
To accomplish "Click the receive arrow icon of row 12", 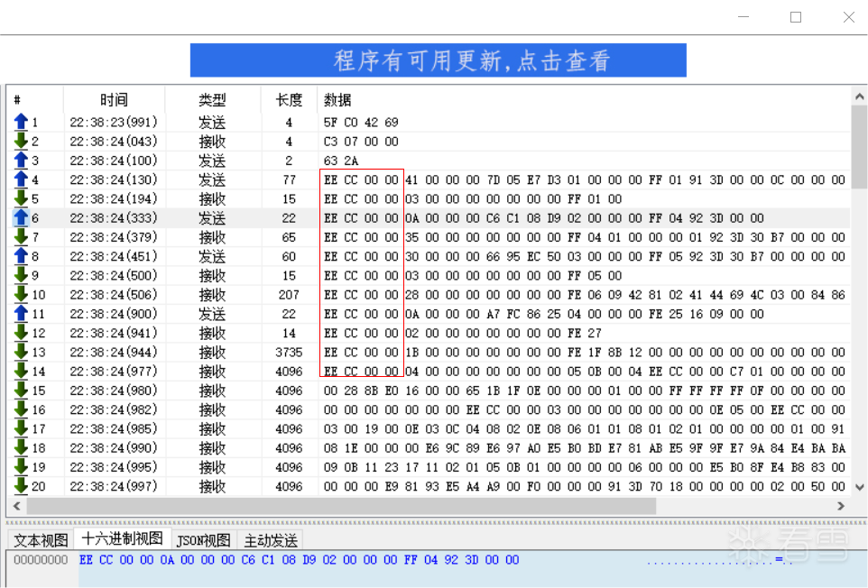I will pos(21,333).
